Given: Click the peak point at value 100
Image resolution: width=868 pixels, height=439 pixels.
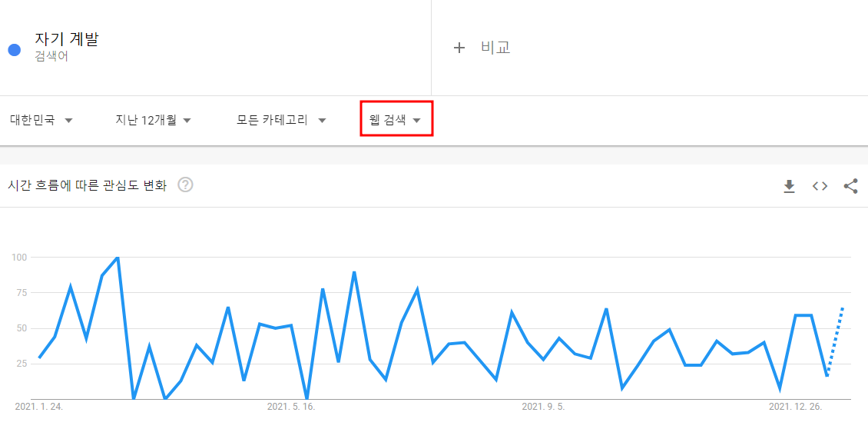Looking at the screenshot, I should (118, 258).
